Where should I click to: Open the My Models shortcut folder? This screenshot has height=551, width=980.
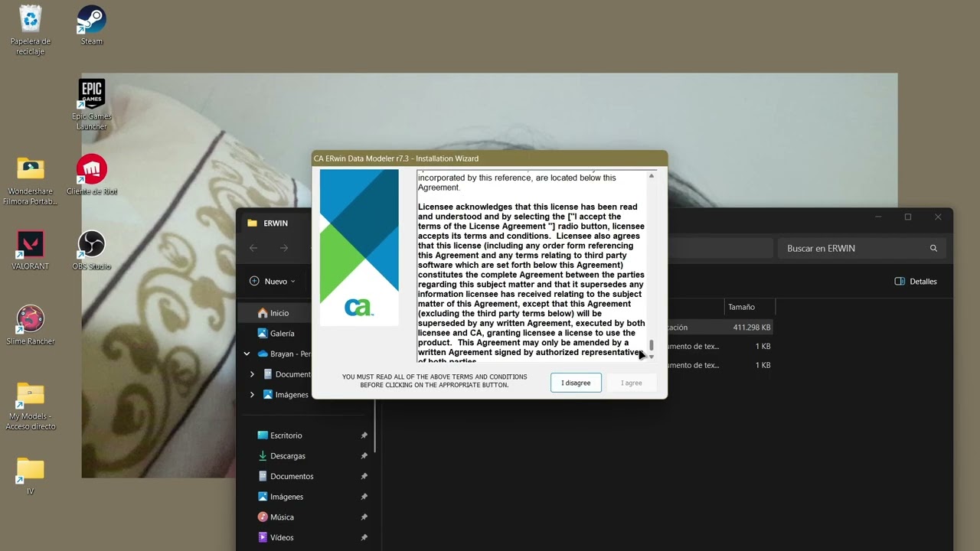31,406
